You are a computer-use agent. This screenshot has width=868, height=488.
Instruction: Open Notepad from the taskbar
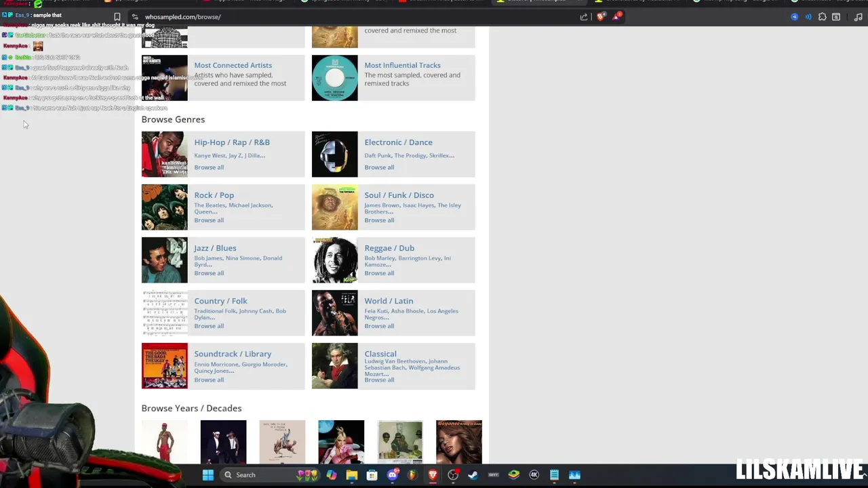pyautogui.click(x=554, y=475)
